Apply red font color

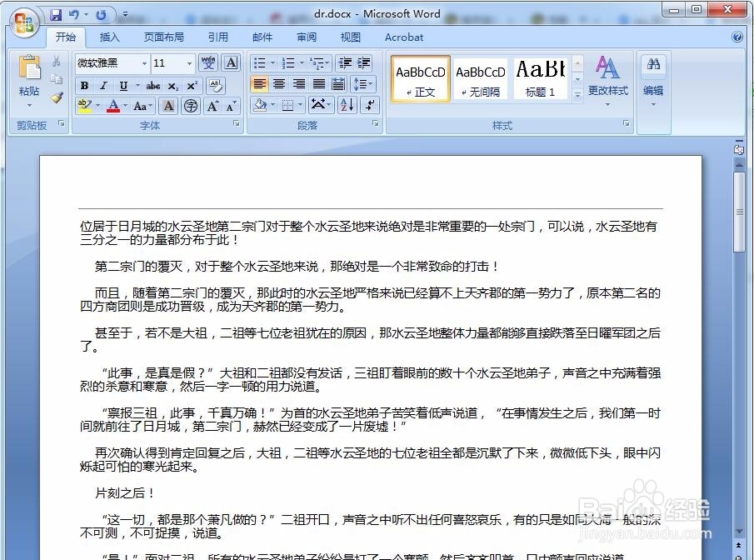[x=113, y=105]
